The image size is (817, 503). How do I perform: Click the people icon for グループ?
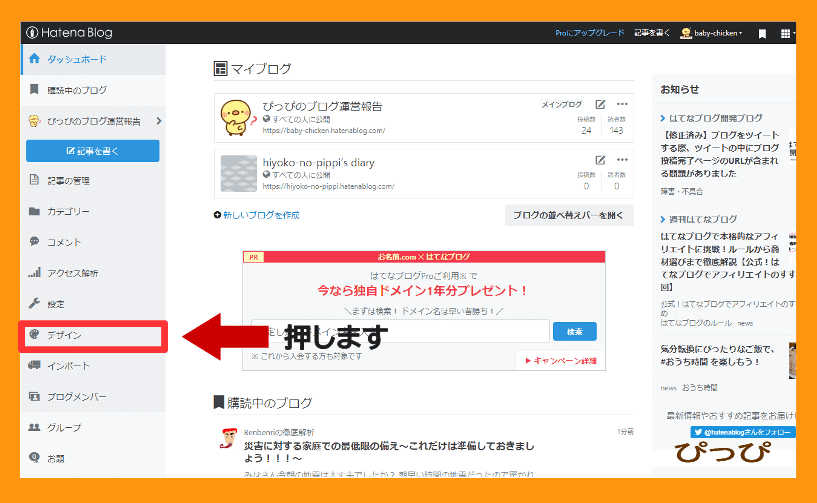click(34, 427)
